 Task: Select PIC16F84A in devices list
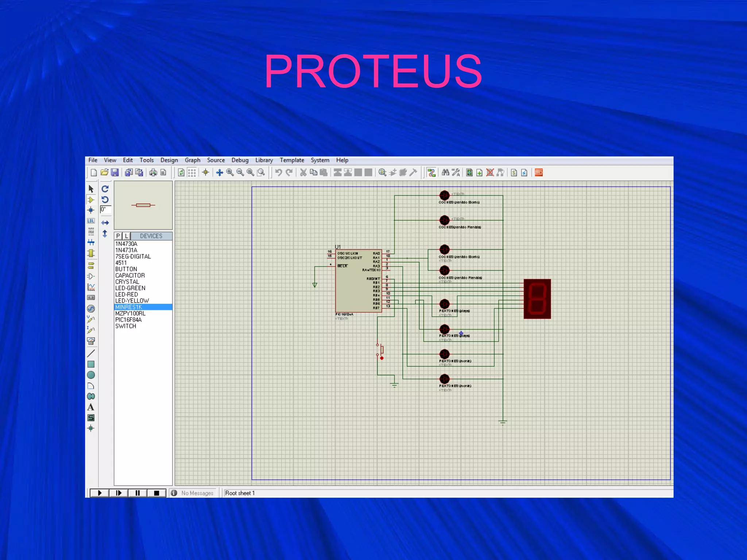(x=128, y=320)
